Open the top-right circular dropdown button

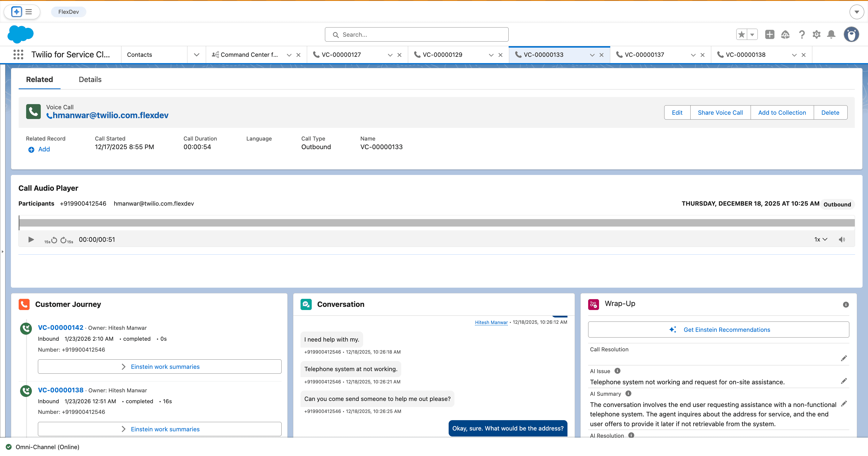857,12
